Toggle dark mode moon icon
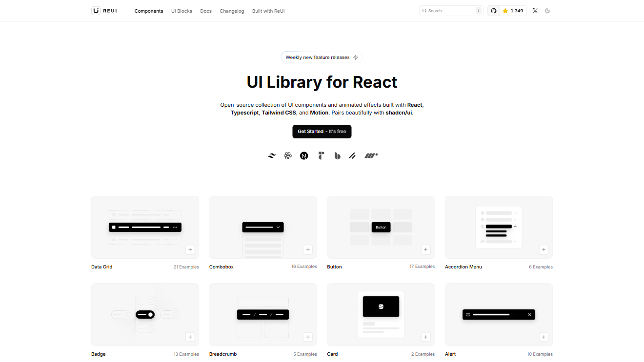 pos(547,11)
